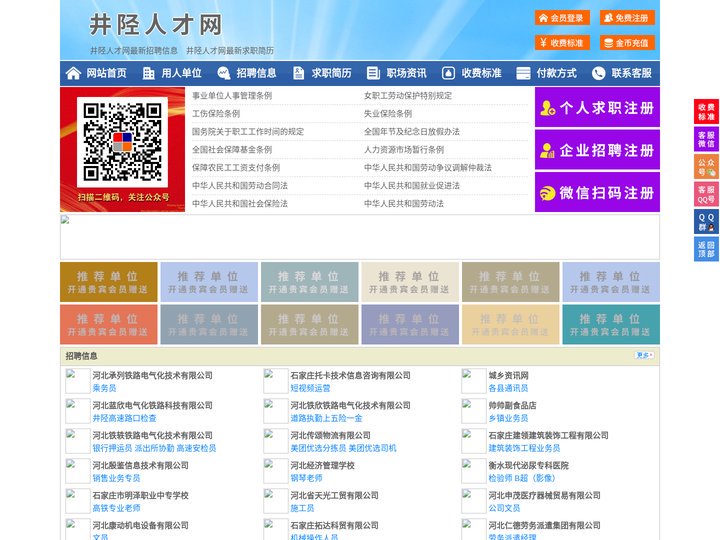Open 井陉人才网最新招聘信息 header link
The image size is (720, 540).
tap(134, 51)
